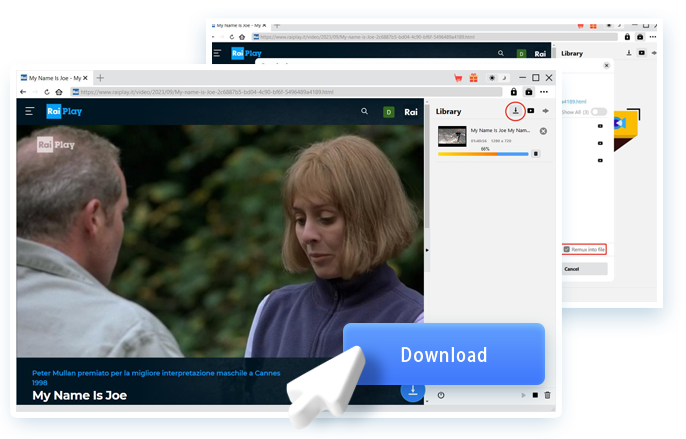Switch to the video player icon beside Library
This screenshot has width=686, height=439.
(531, 111)
